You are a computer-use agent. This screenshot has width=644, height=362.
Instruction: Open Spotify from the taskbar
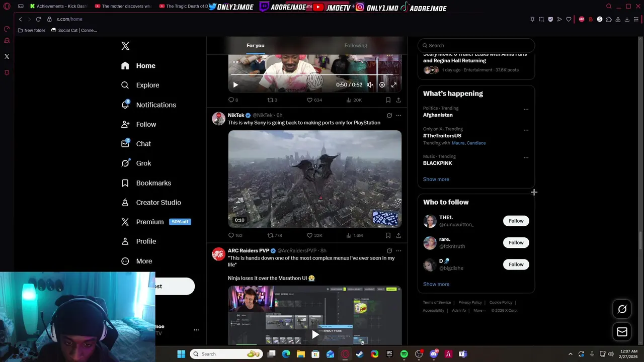404,354
